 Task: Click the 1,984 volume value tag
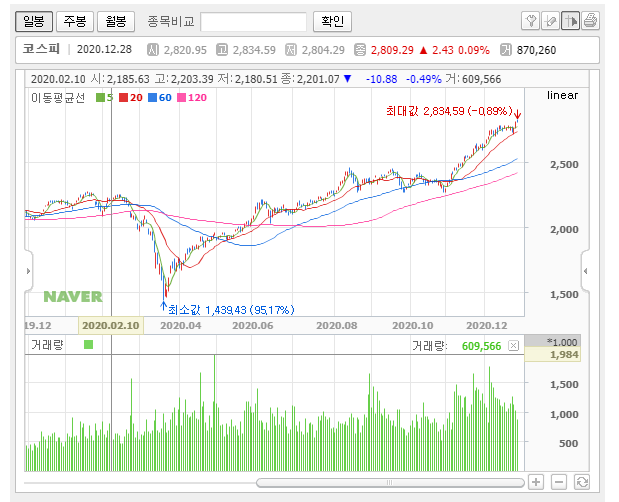pos(553,354)
